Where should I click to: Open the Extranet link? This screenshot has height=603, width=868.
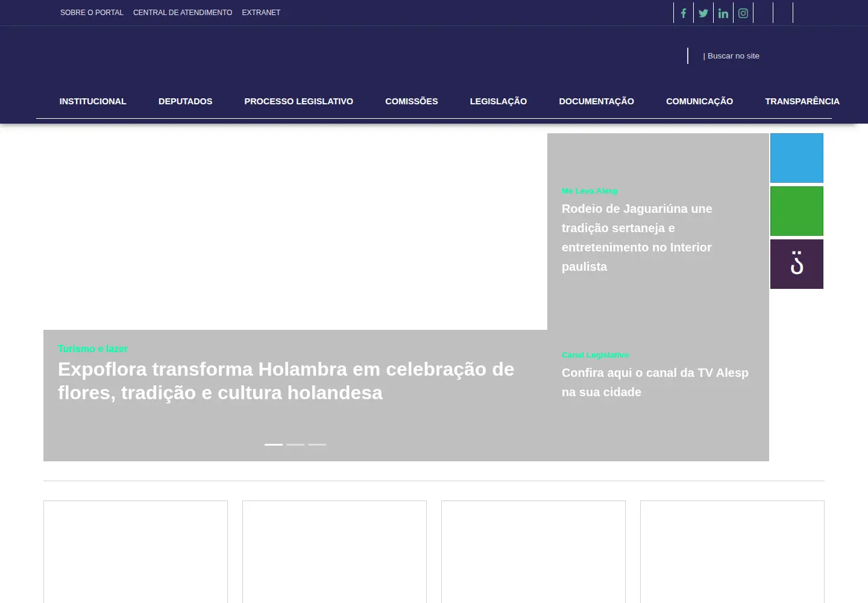(x=261, y=13)
